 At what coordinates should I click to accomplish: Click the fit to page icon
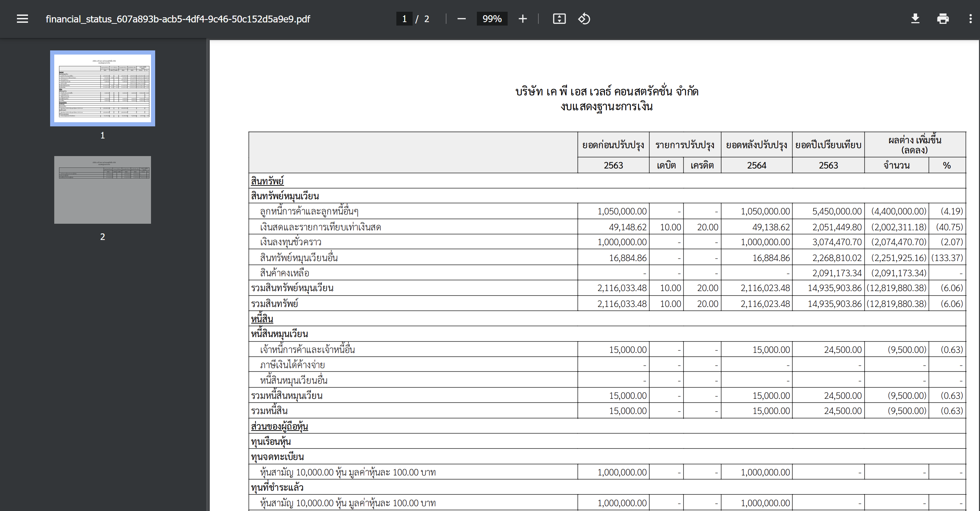point(559,19)
